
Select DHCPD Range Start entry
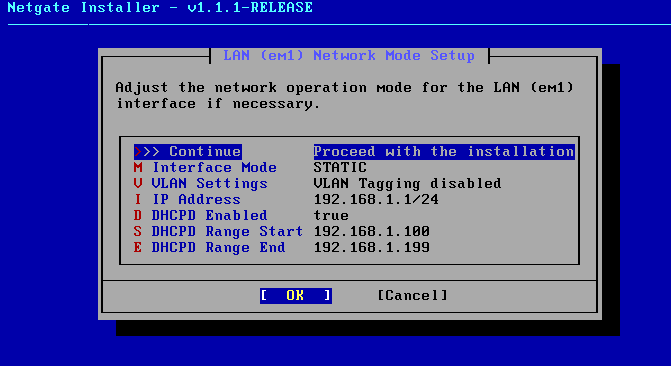pos(218,232)
